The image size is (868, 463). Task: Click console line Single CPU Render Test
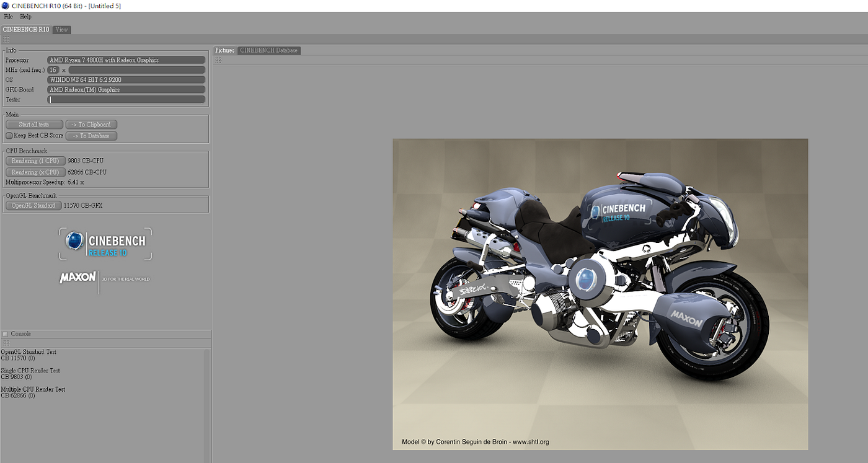[30, 371]
